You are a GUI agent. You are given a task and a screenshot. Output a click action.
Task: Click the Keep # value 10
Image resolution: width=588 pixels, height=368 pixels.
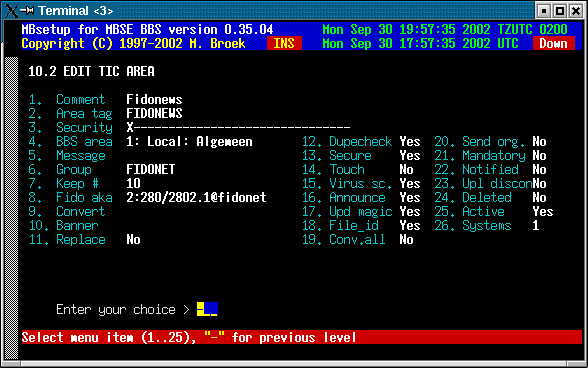click(133, 183)
